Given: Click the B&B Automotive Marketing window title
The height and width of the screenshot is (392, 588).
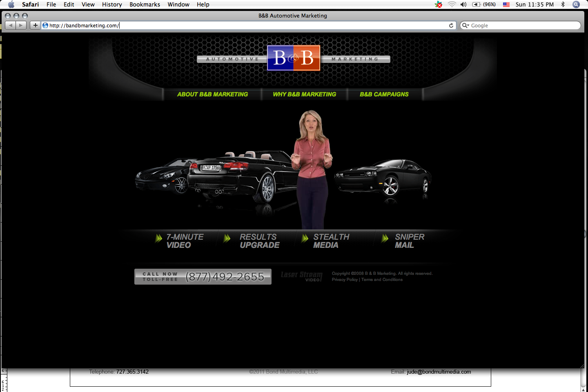Looking at the screenshot, I should click(x=293, y=16).
